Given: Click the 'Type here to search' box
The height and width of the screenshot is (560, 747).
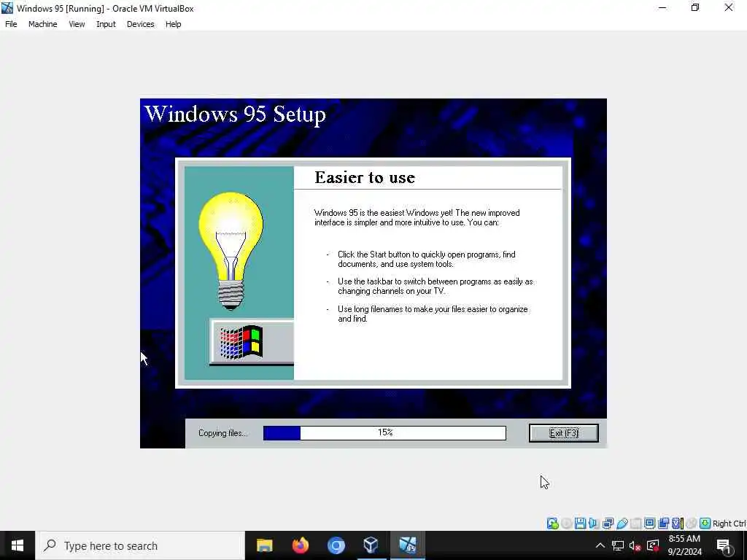Looking at the screenshot, I should click(140, 545).
